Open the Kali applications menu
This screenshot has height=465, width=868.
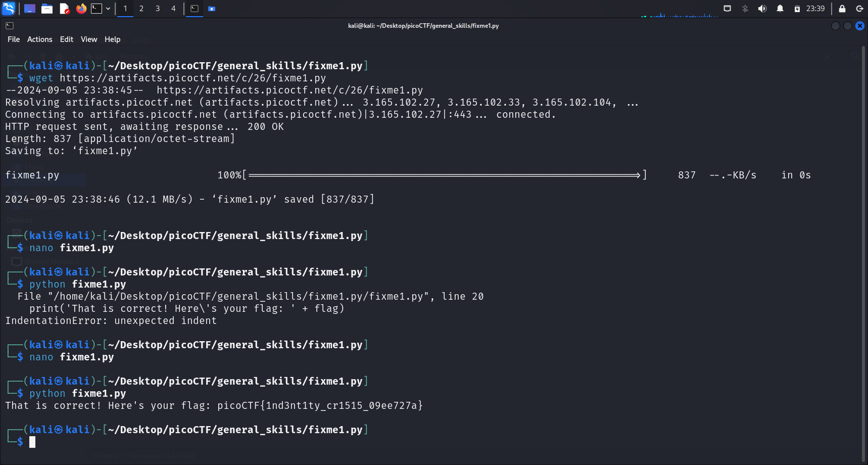[9, 9]
